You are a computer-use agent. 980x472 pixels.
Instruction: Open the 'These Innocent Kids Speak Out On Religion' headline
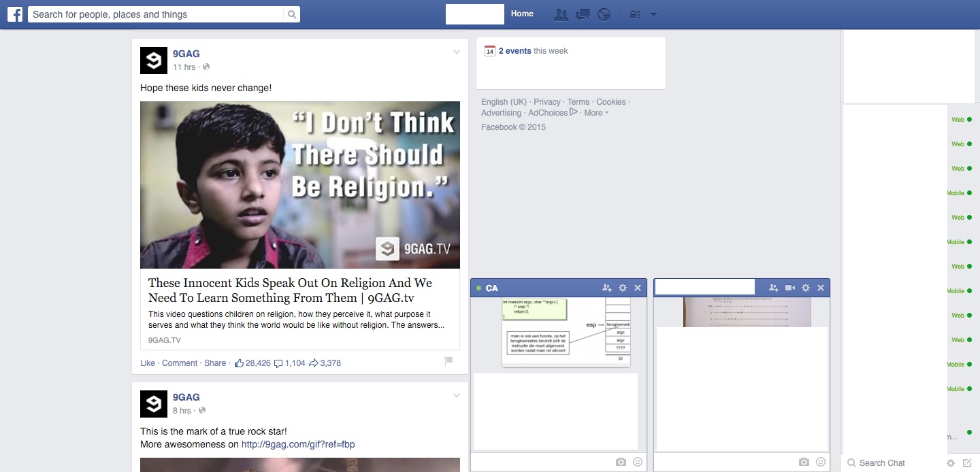pyautogui.click(x=290, y=290)
